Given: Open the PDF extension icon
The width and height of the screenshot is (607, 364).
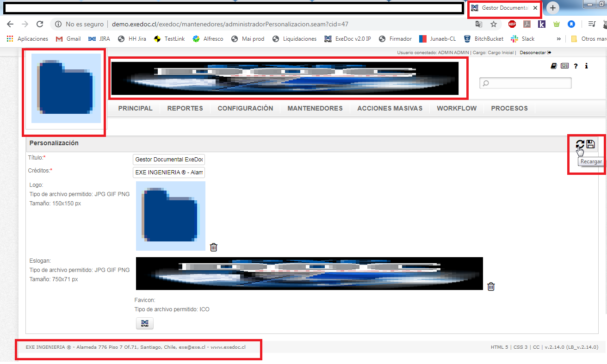Looking at the screenshot, I should point(527,24).
